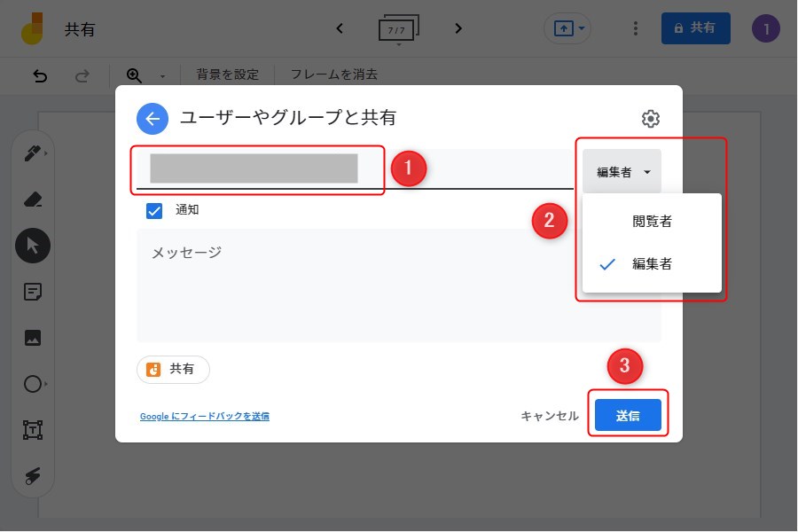The width and height of the screenshot is (798, 532).
Task: Open the present/cast dropdown
Action: 568,28
